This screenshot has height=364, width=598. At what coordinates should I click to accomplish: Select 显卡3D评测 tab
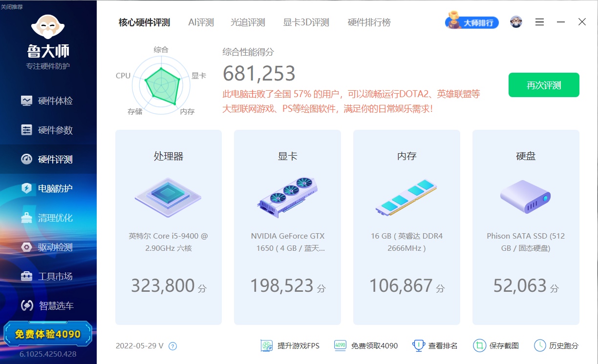coord(306,22)
